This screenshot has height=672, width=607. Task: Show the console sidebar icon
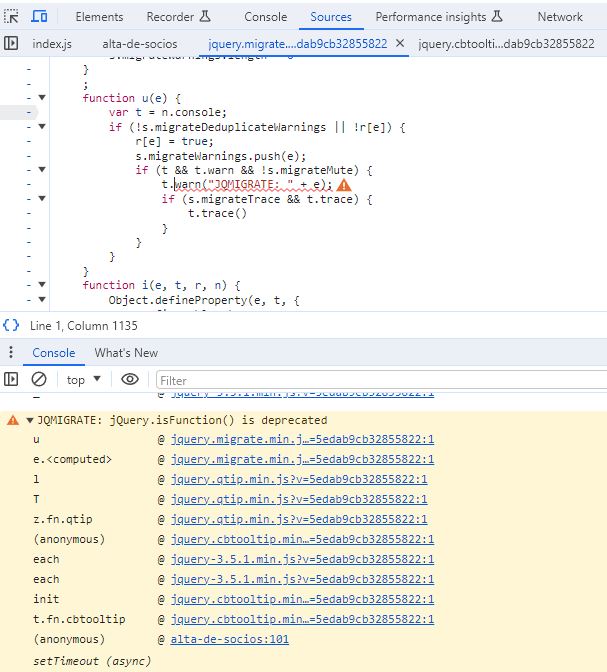point(11,379)
